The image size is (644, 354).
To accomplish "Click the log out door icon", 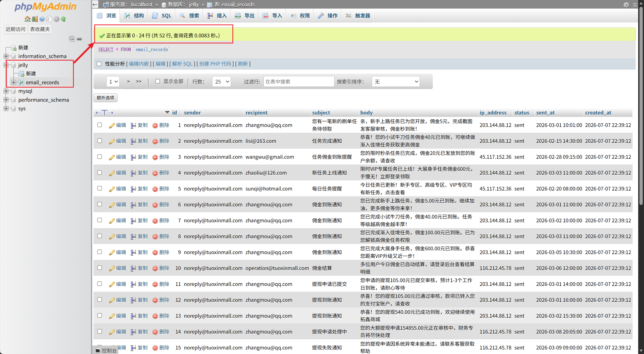I will click(x=35, y=19).
